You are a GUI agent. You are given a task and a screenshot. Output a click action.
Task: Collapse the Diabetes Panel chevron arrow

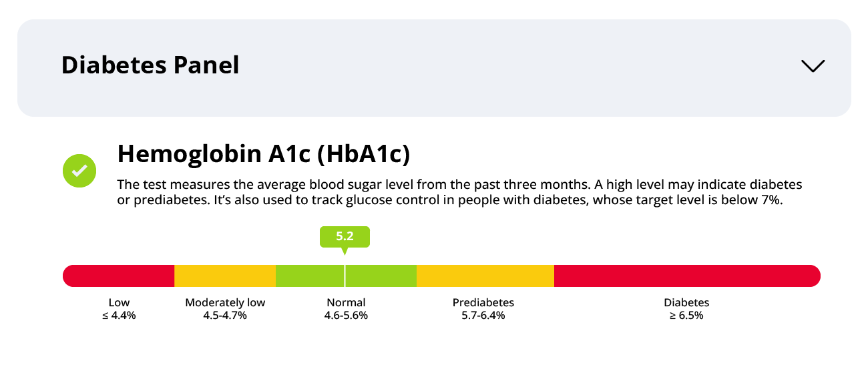click(813, 66)
